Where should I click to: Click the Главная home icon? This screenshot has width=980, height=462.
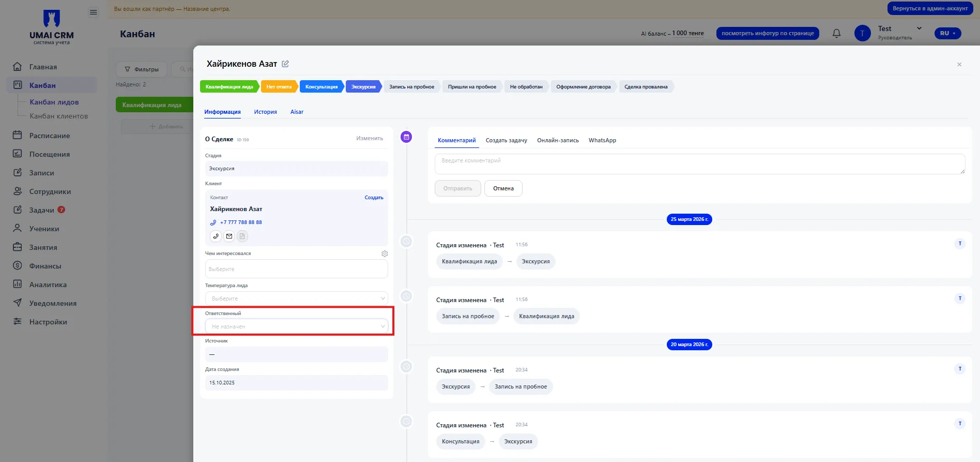[x=17, y=67]
